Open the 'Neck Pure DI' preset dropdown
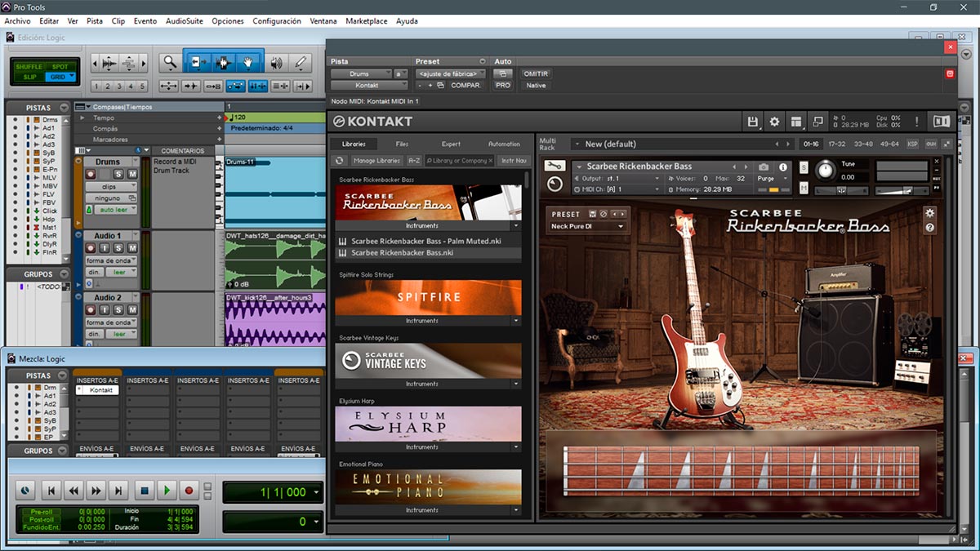The width and height of the screenshot is (980, 551). (587, 226)
